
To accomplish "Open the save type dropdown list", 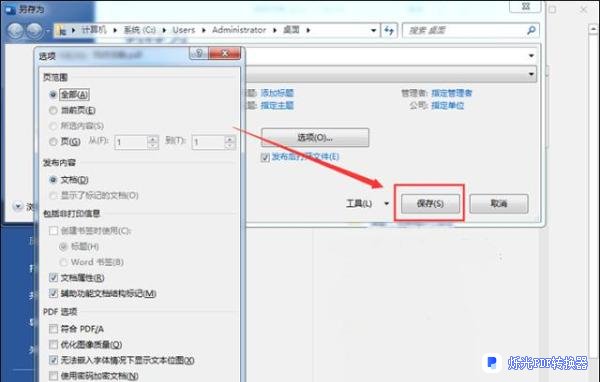I will click(531, 74).
